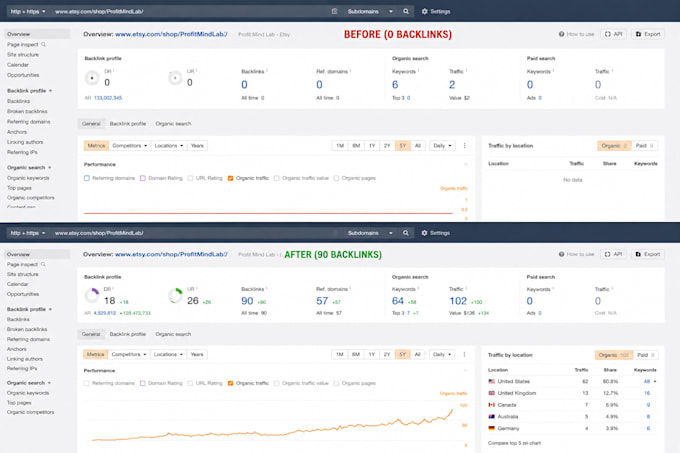
Task: Enable Organic traffic value checkbox in the before panel
Action: coord(276,178)
